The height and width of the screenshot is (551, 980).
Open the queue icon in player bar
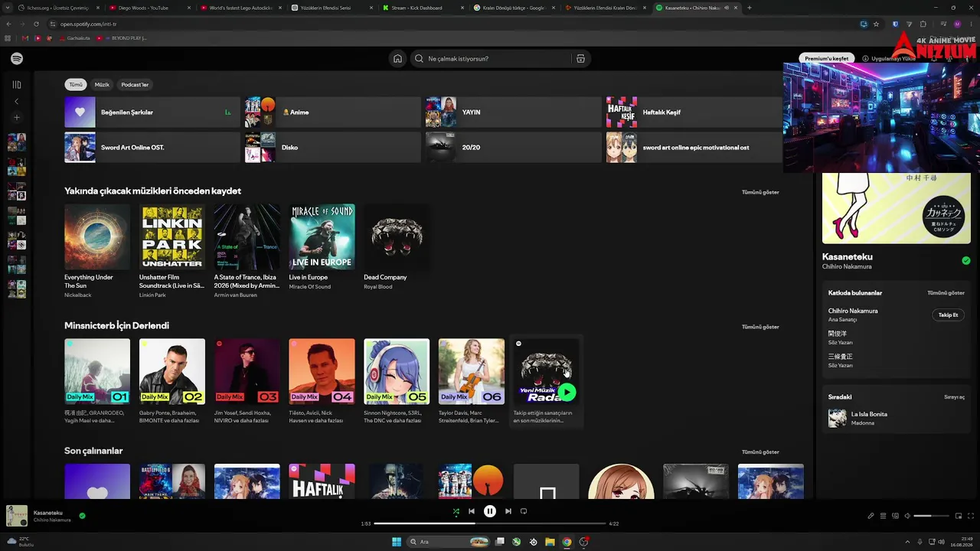[x=883, y=516]
